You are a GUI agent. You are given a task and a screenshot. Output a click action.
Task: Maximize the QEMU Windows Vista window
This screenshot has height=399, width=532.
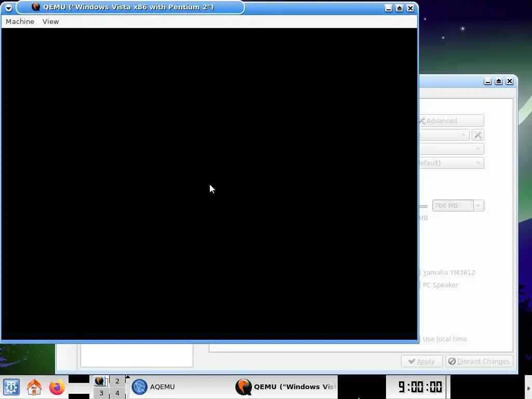pyautogui.click(x=400, y=8)
